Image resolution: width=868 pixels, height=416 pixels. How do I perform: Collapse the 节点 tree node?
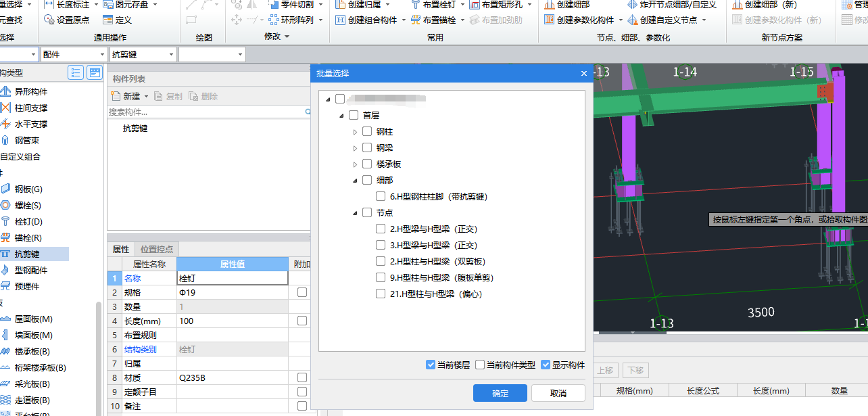click(356, 213)
